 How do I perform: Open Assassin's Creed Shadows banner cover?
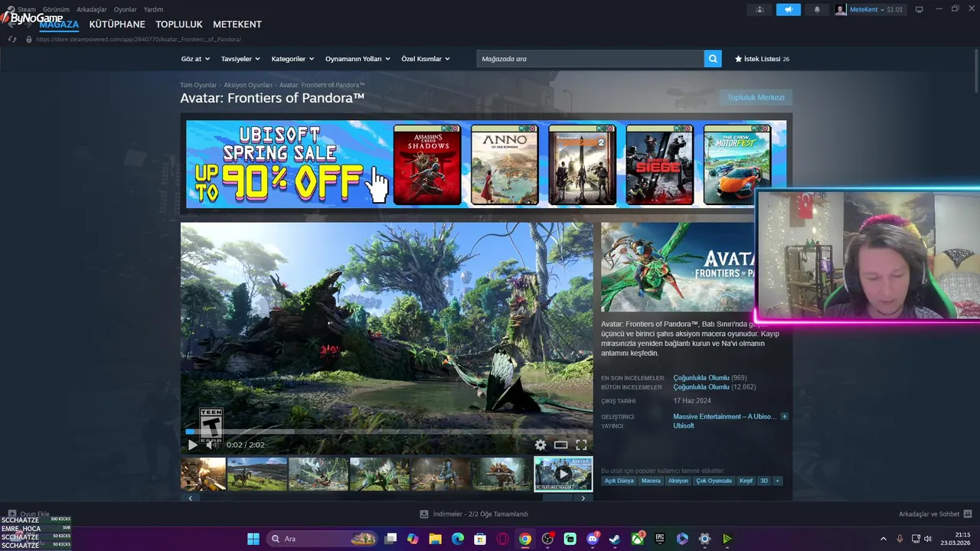click(x=427, y=165)
